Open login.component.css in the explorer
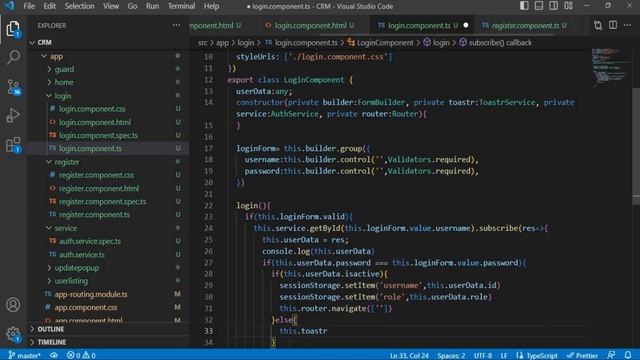Image resolution: width=640 pixels, height=360 pixels. point(108,109)
